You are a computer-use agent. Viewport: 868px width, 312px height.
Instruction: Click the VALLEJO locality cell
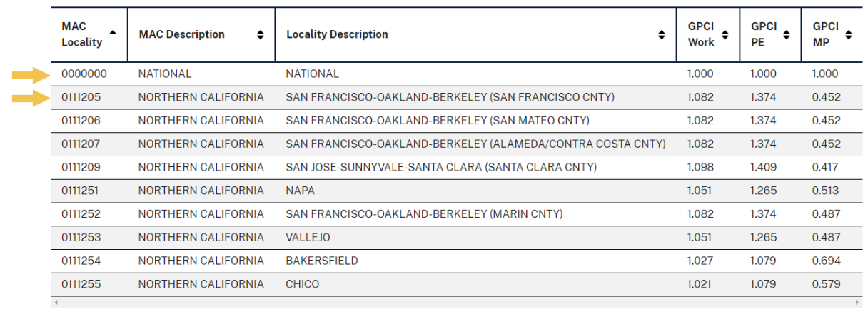pos(475,238)
